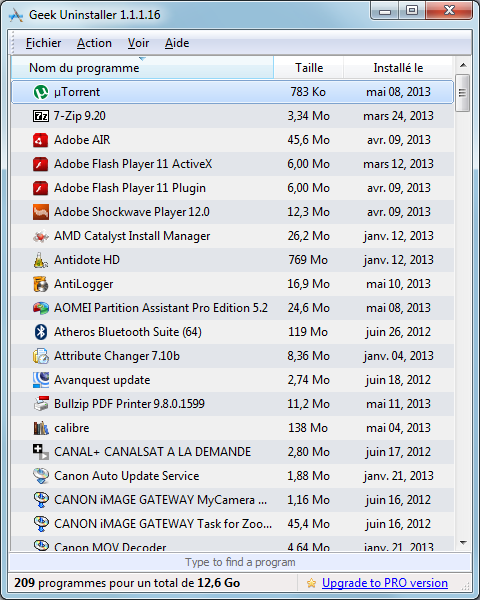Open the Fichier menu
Viewport: 480px width, 600px height.
[x=43, y=43]
